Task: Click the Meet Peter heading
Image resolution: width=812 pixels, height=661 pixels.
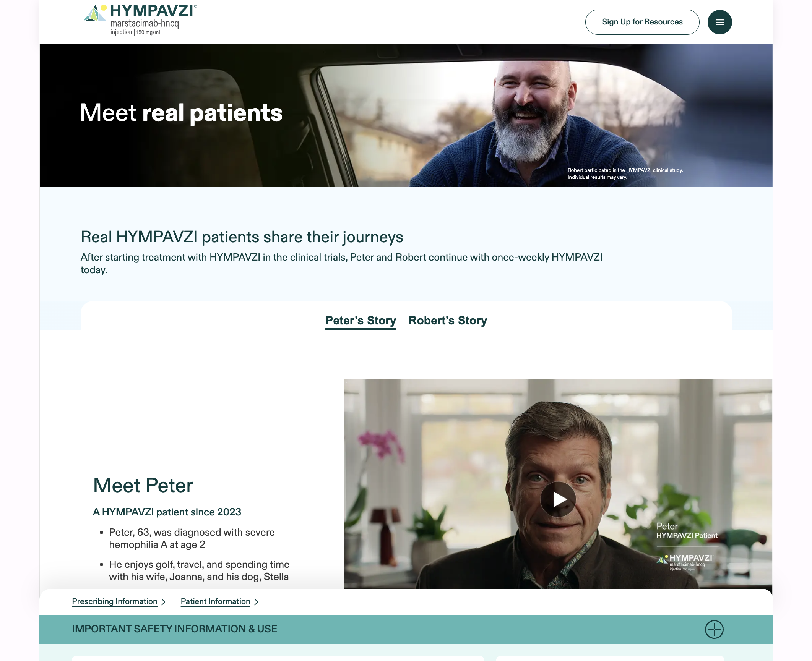Action: coord(143,485)
